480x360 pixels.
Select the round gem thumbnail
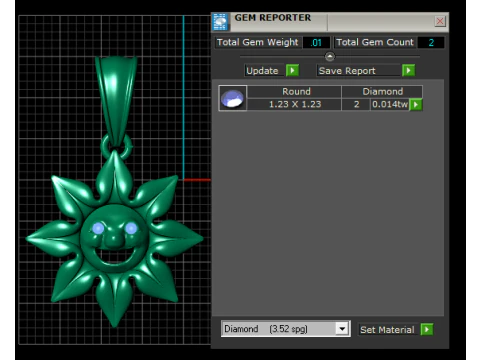point(233,98)
